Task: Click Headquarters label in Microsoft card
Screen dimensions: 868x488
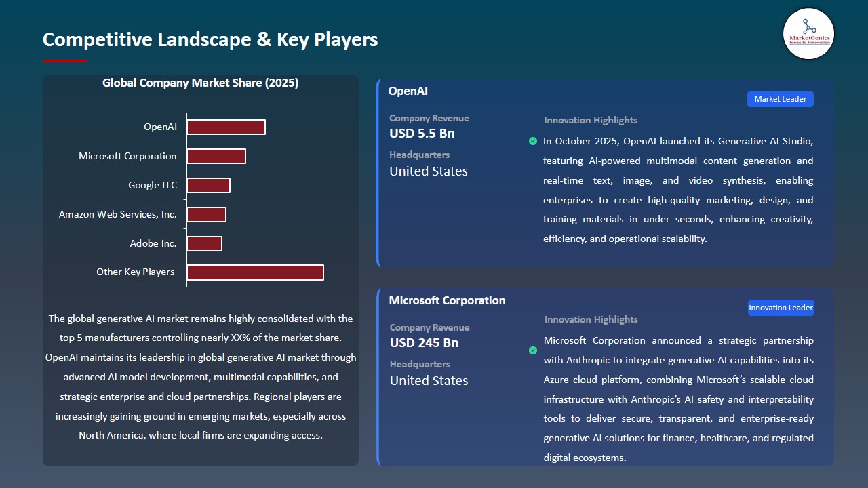Action: 420,364
